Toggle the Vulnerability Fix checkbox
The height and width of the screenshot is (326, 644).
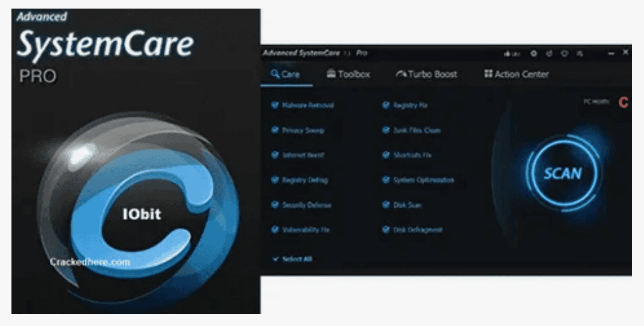point(275,230)
